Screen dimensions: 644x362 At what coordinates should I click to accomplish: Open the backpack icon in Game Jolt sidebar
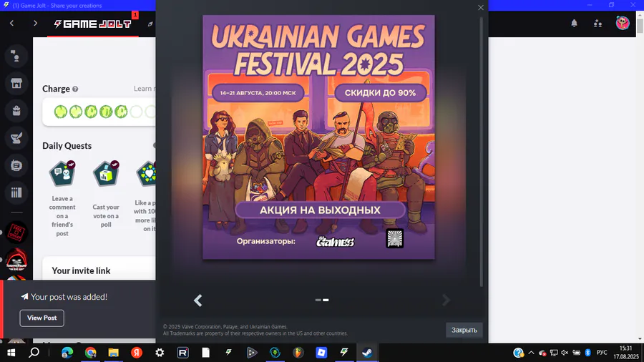coord(16,111)
